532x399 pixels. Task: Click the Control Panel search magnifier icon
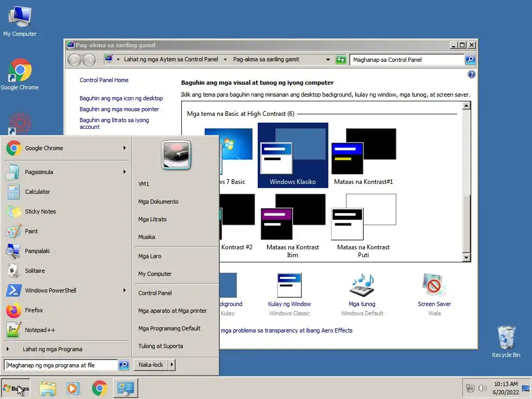point(470,60)
